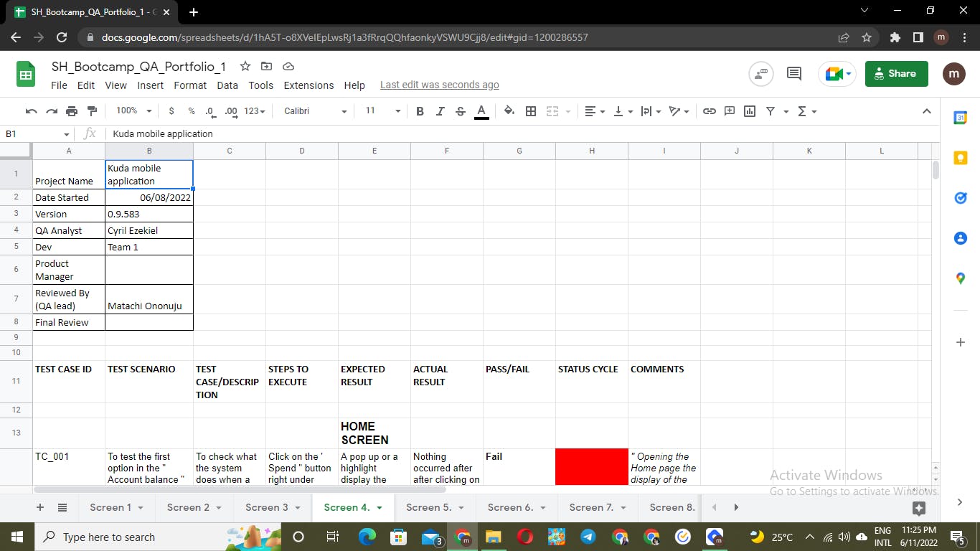Screen dimensions: 980x551
Task: Open the Google Calendar side panel
Action: 961,118
